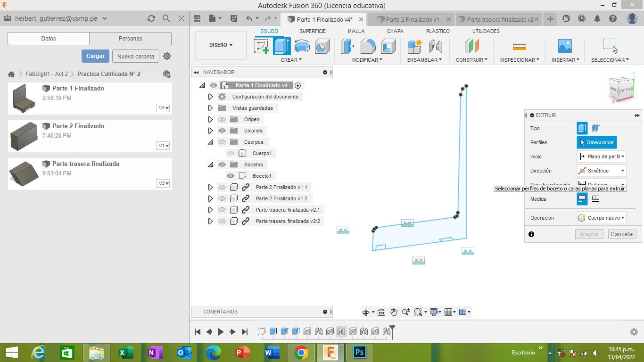Viewport: 644px width, 362px height.
Task: Activate the Parte 1 Finalizado v4 radio button
Action: point(297,85)
